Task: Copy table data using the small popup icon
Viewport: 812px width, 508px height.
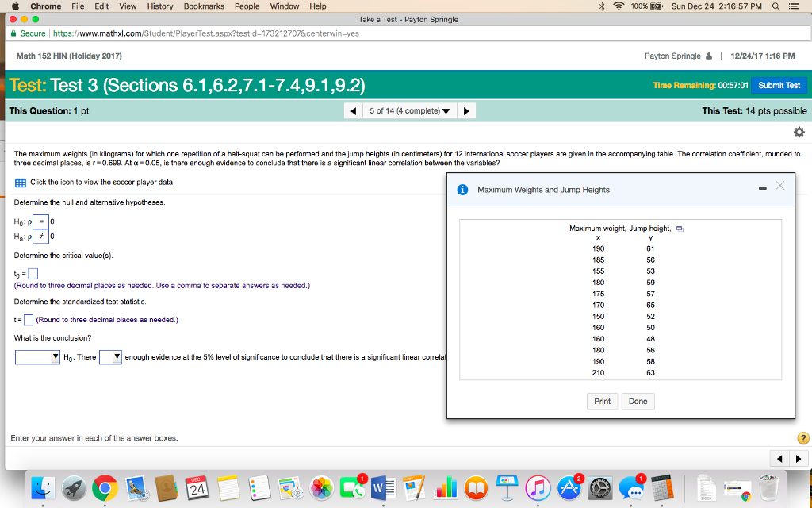Action: (x=680, y=229)
